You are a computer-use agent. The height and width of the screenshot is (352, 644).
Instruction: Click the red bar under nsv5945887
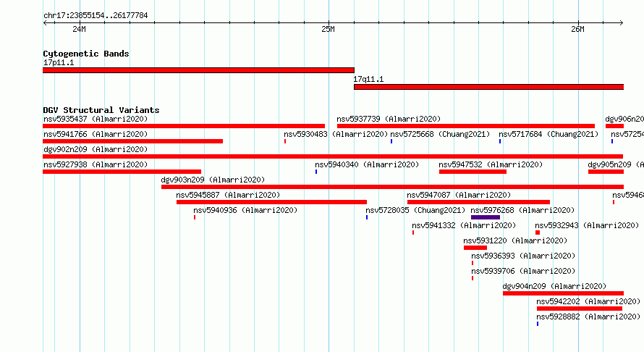tap(271, 202)
